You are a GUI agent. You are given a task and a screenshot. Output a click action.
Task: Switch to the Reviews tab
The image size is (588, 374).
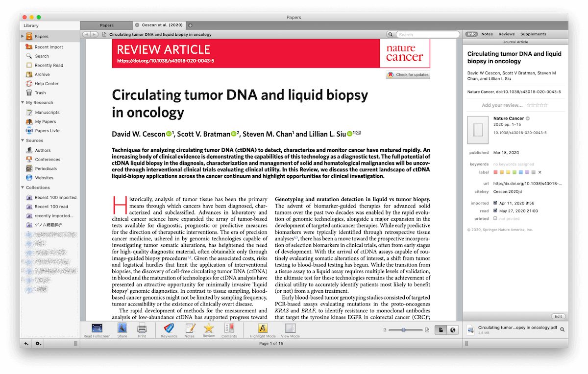coord(506,34)
